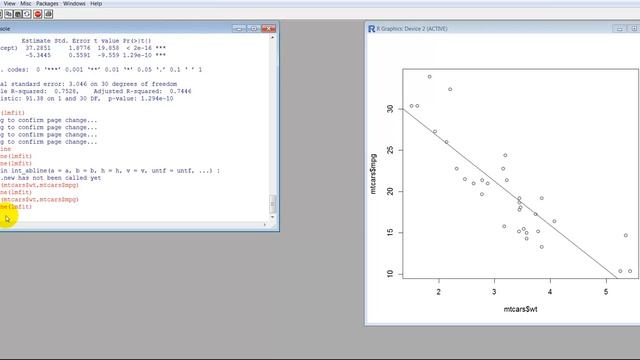Open the View menu
This screenshot has height=360, width=640.
point(9,4)
